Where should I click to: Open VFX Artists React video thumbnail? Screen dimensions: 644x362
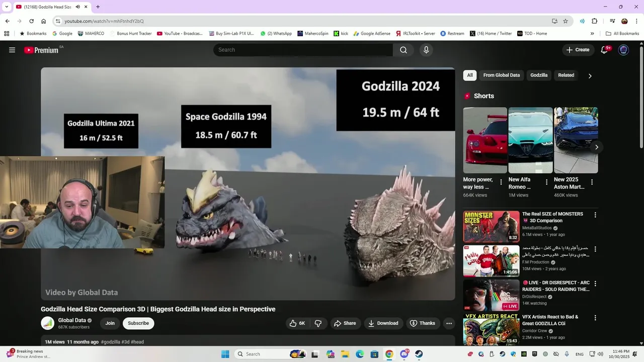tap(491, 329)
